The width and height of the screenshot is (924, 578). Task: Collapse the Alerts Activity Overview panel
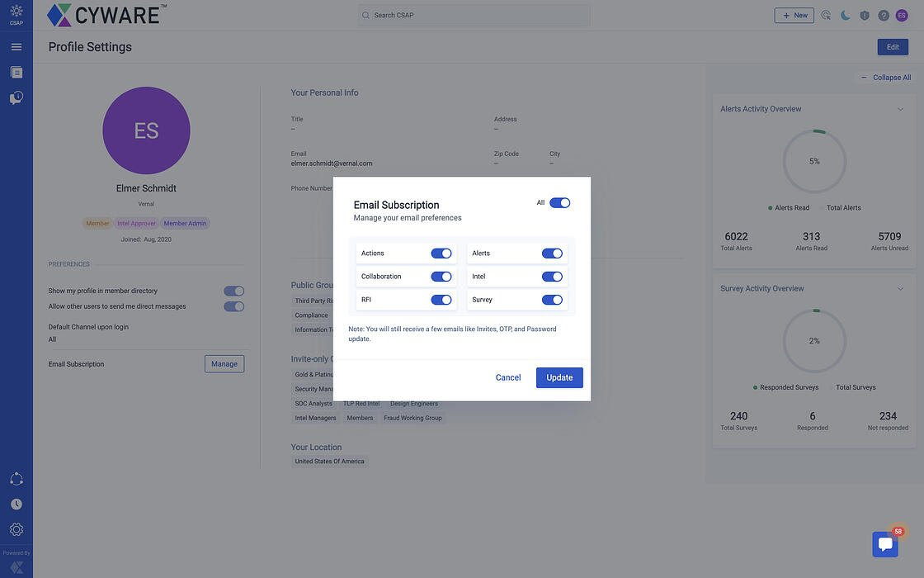[x=900, y=109]
